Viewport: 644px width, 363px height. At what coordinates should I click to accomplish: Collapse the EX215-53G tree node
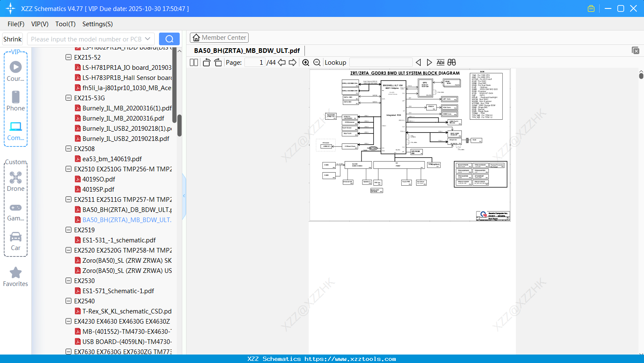(x=69, y=98)
